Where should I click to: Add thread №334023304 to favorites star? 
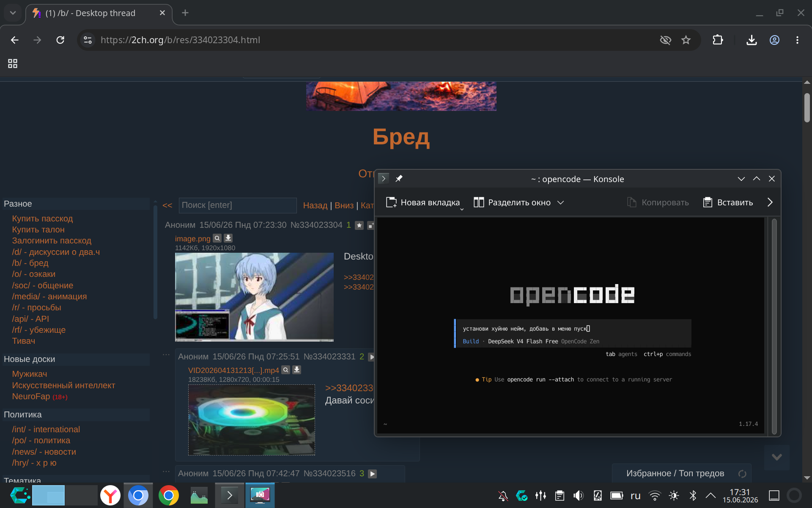(x=359, y=225)
